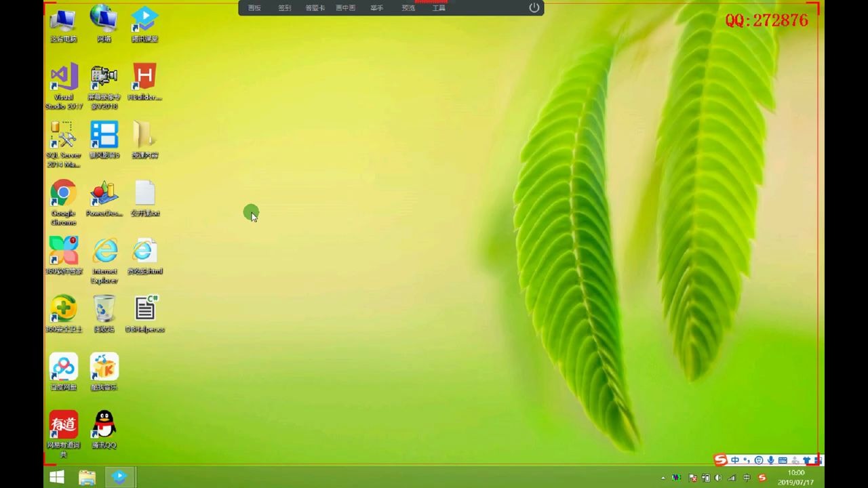Screen dimensions: 868x488
Task: Click the 画中画 item in top toolbar
Action: tap(346, 8)
